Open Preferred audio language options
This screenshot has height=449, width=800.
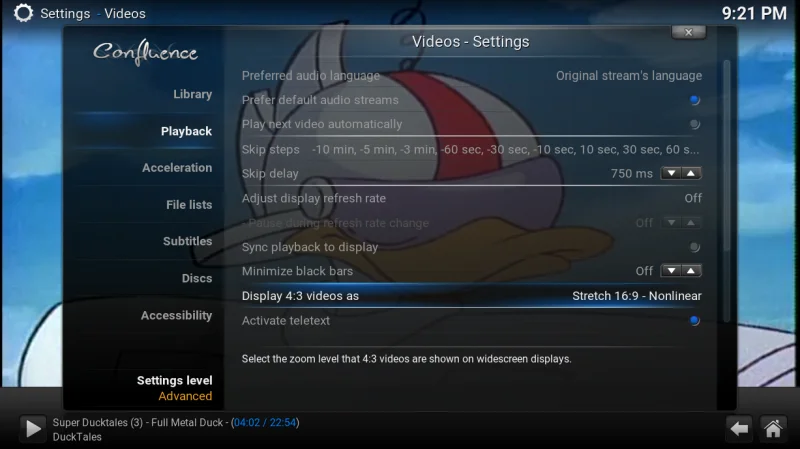point(472,76)
